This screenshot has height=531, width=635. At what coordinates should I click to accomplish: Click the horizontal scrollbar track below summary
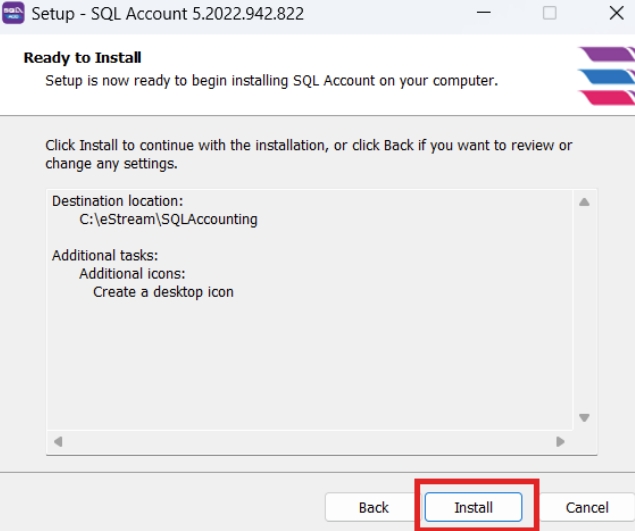tap(310, 441)
